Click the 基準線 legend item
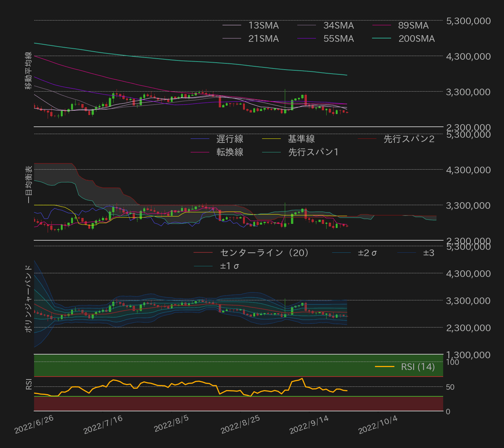This screenshot has width=504, height=448. point(301,139)
